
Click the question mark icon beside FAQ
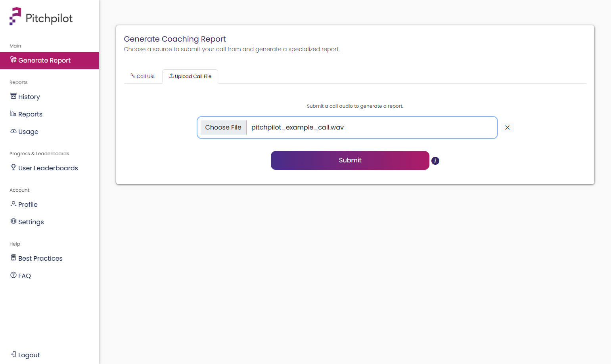(x=13, y=275)
